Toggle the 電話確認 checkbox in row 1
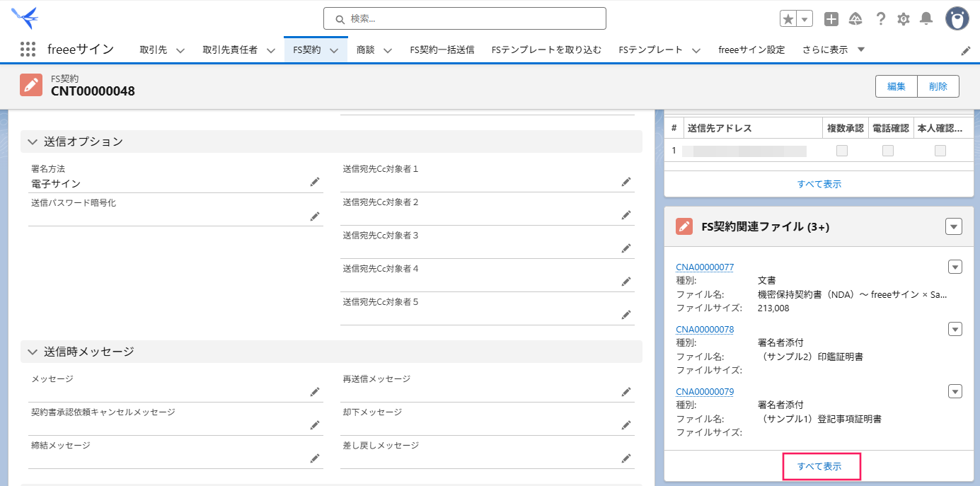The height and width of the screenshot is (486, 980). (x=888, y=151)
